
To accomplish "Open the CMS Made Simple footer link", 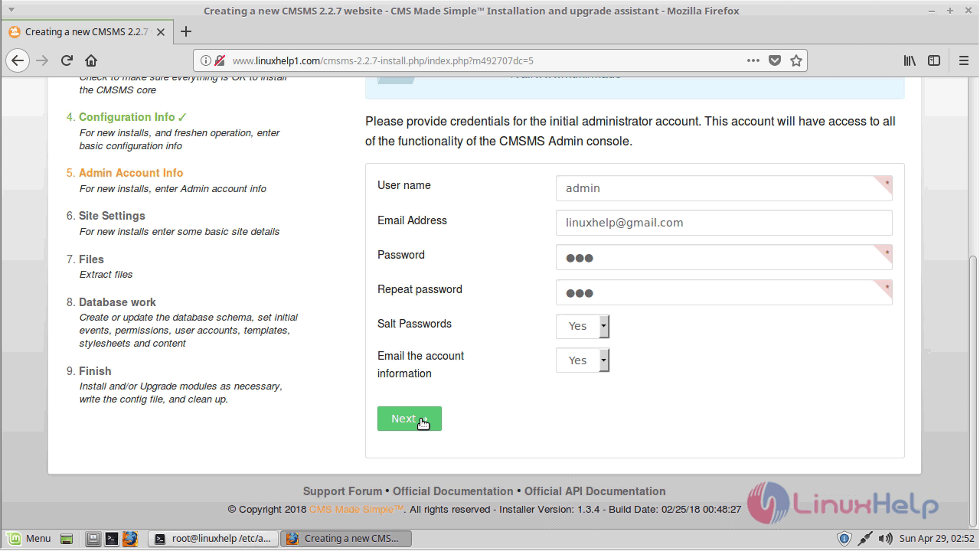I will pos(356,509).
